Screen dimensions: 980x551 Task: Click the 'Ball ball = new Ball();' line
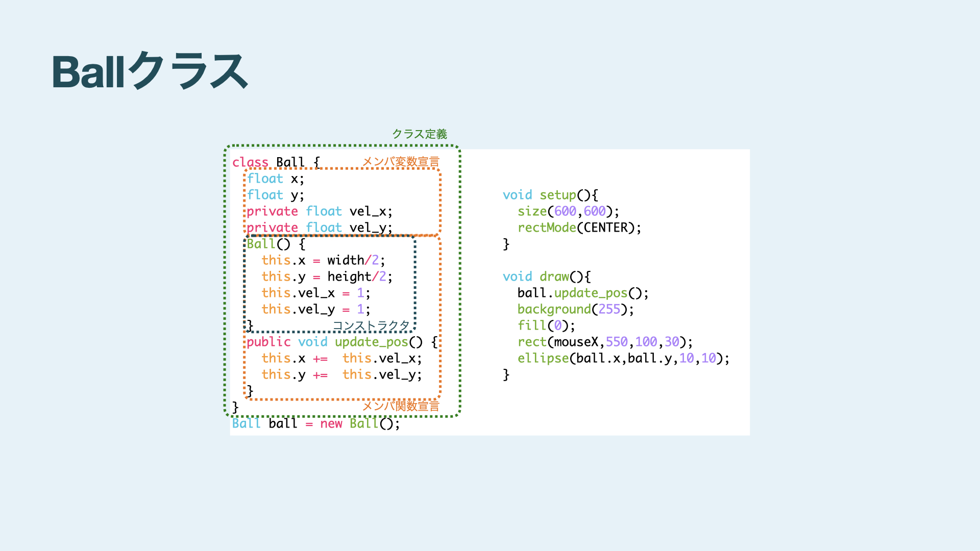316,424
